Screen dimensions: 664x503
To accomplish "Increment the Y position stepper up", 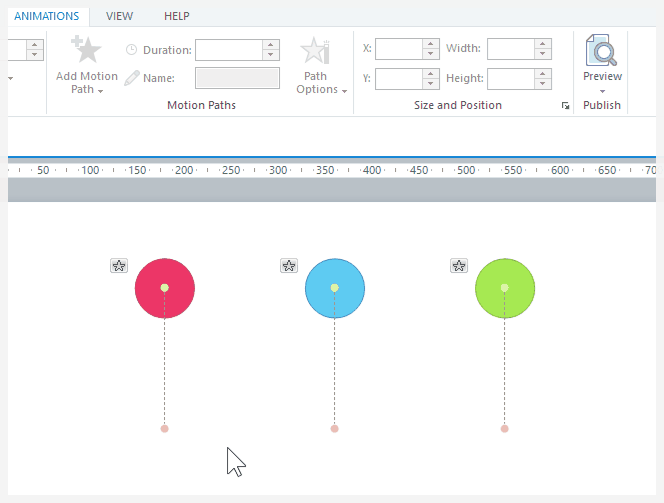I will [x=431, y=74].
